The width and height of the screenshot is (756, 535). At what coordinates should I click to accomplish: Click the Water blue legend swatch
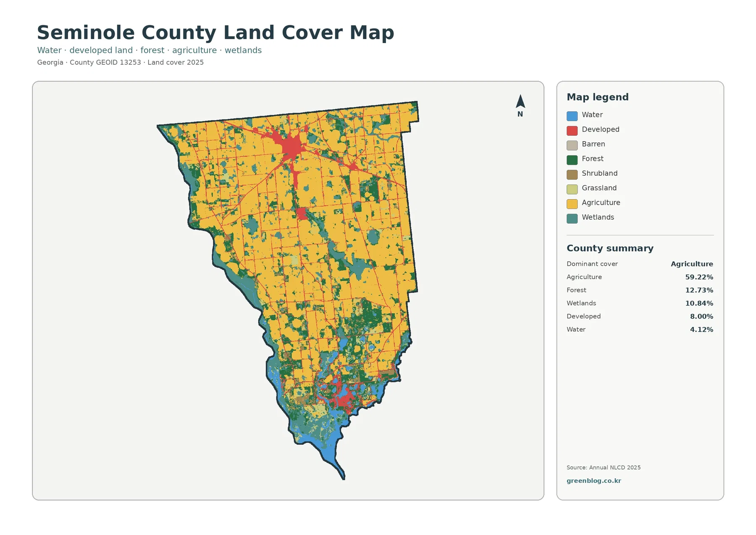click(x=572, y=116)
